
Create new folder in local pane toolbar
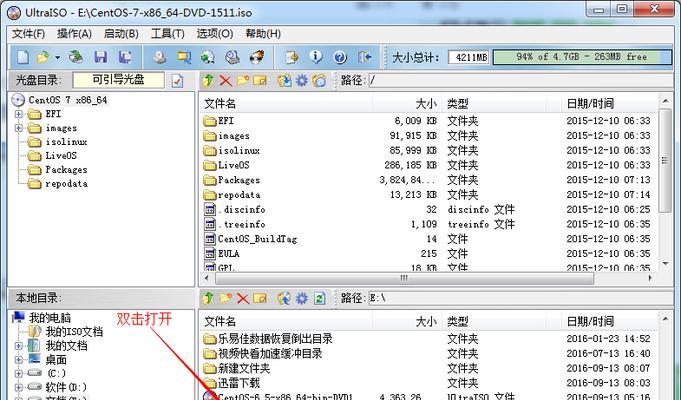[x=225, y=298]
